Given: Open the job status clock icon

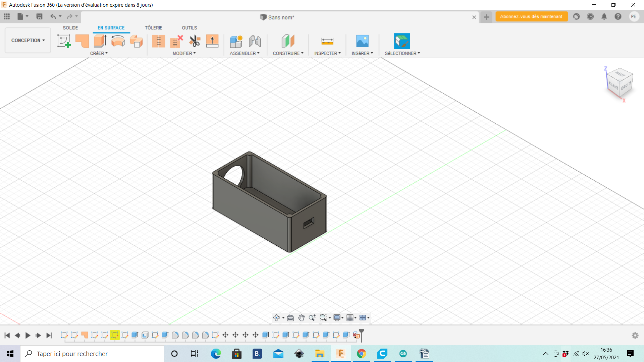Looking at the screenshot, I should point(590,16).
